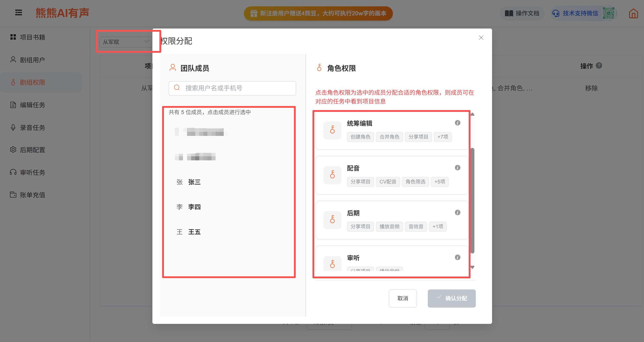Expand the +5项 tag in 配音
Viewport: 644px width, 342px height.
pyautogui.click(x=440, y=181)
